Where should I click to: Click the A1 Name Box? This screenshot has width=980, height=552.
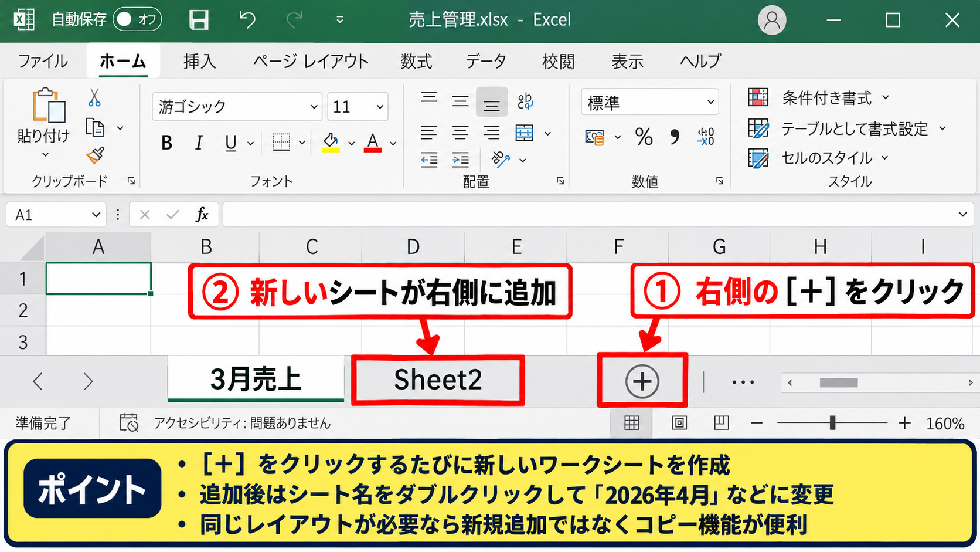coord(56,215)
